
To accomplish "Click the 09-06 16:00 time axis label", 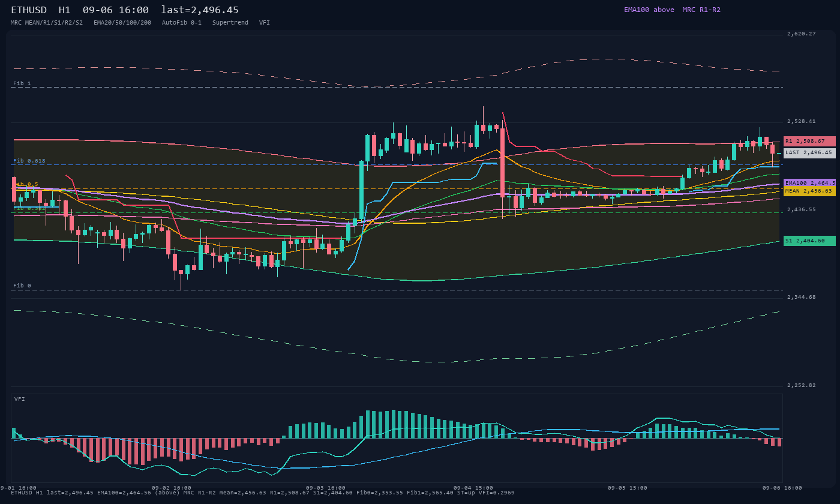I will 782,488.
